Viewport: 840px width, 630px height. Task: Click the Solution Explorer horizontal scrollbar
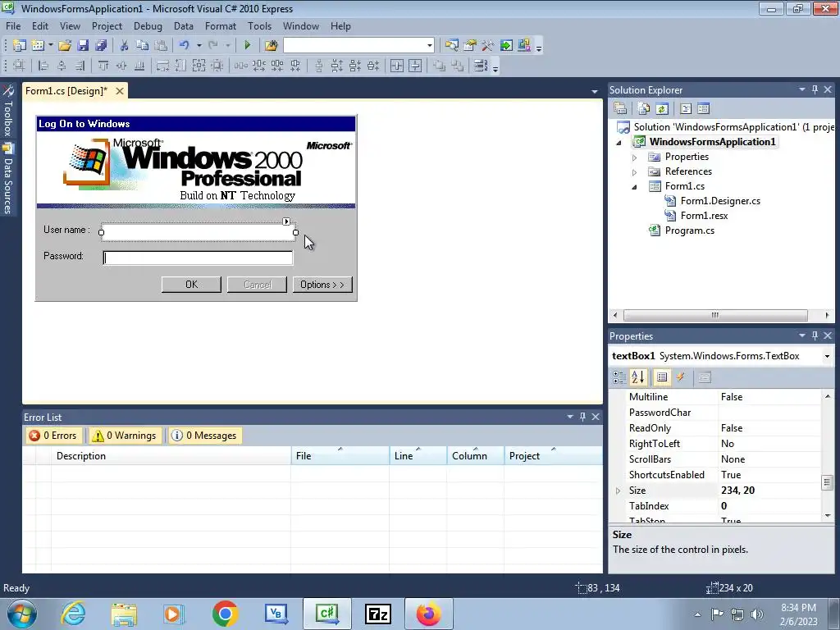tap(715, 316)
